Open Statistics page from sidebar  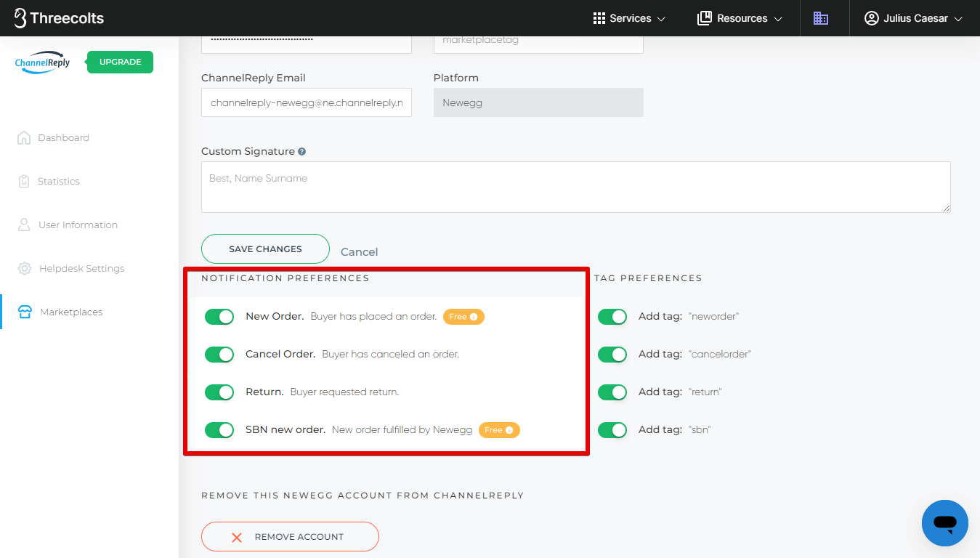(58, 182)
